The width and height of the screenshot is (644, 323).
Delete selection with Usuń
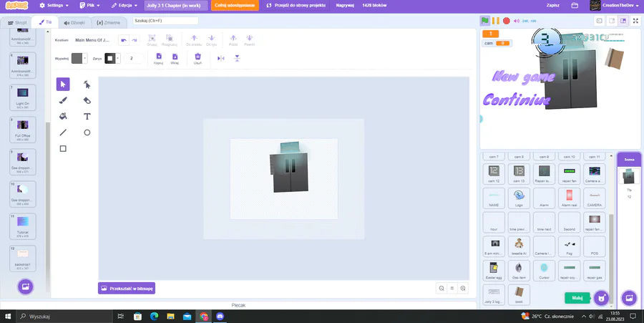(x=197, y=58)
